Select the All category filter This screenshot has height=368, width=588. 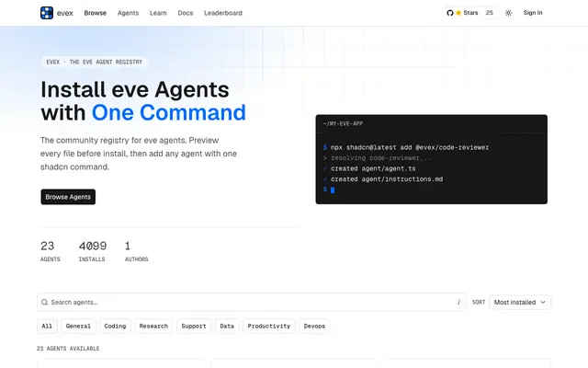pos(47,326)
